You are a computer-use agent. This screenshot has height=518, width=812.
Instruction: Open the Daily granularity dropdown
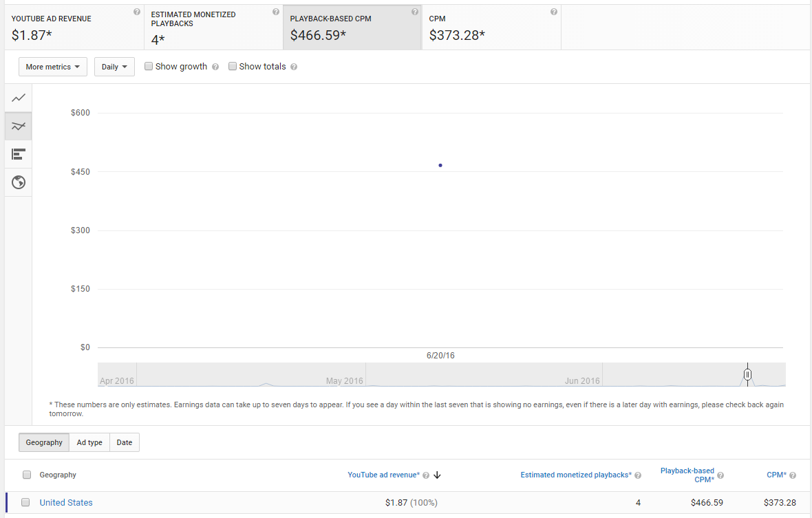[x=114, y=67]
